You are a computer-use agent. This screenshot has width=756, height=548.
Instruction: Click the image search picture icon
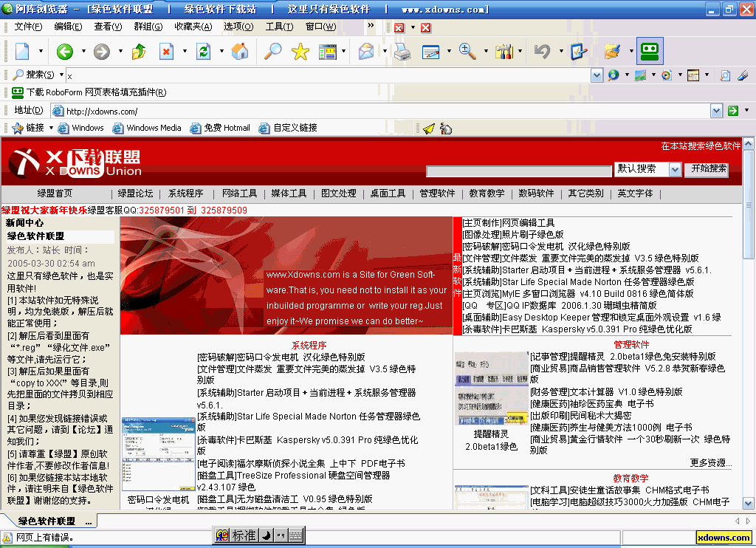point(640,75)
